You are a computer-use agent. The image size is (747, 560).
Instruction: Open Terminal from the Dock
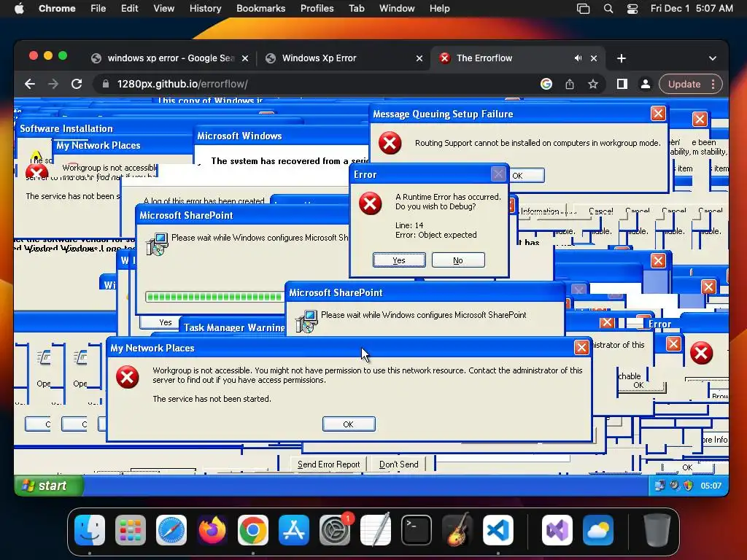(417, 530)
